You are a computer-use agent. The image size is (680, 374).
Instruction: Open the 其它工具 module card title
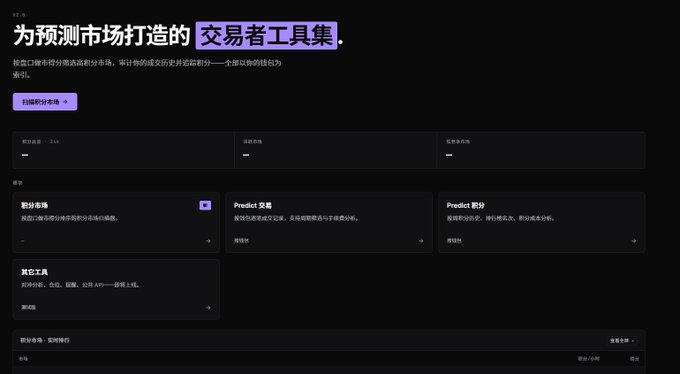tap(35, 272)
